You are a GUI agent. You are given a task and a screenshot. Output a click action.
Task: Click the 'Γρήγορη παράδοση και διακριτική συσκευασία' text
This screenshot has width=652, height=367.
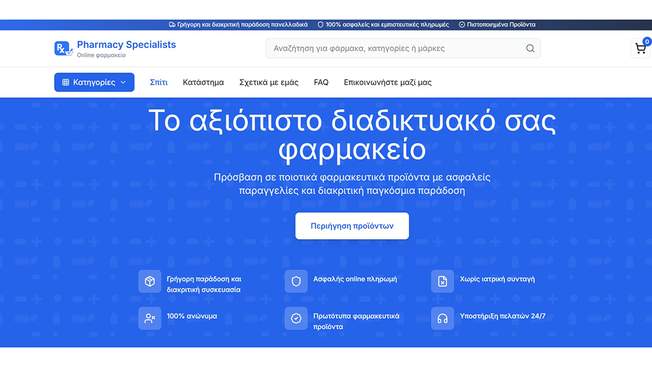(x=204, y=284)
